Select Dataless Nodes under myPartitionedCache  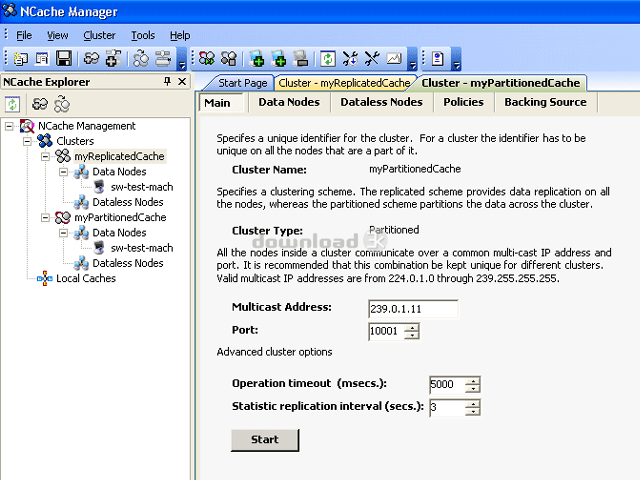pos(128,263)
